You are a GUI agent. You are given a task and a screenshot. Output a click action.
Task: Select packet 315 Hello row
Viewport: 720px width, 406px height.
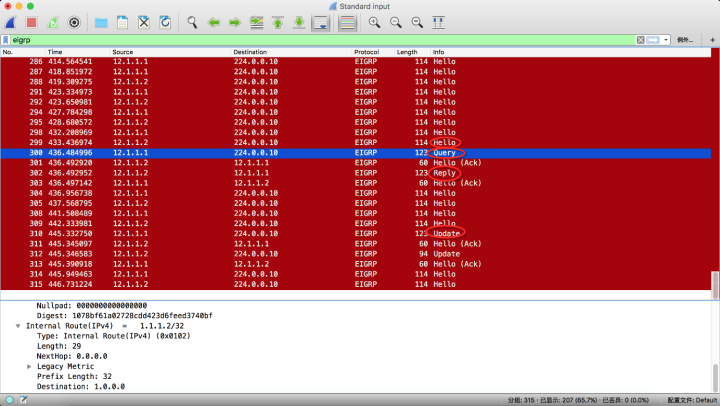(356, 284)
